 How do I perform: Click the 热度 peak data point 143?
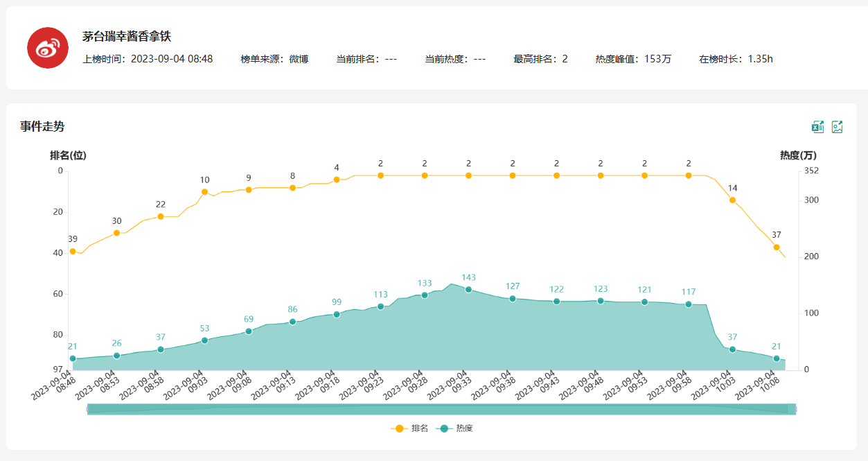pos(468,290)
